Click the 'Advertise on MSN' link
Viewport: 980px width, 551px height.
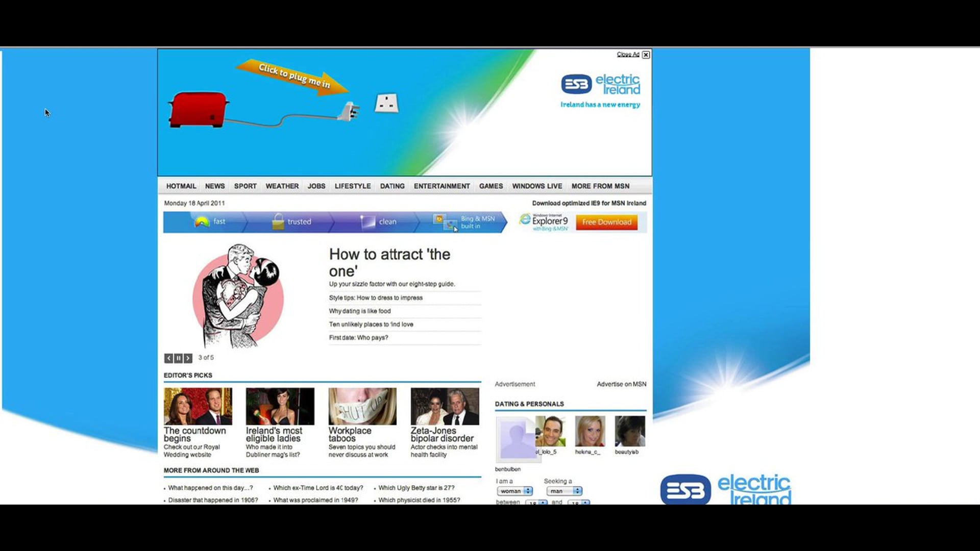click(622, 384)
